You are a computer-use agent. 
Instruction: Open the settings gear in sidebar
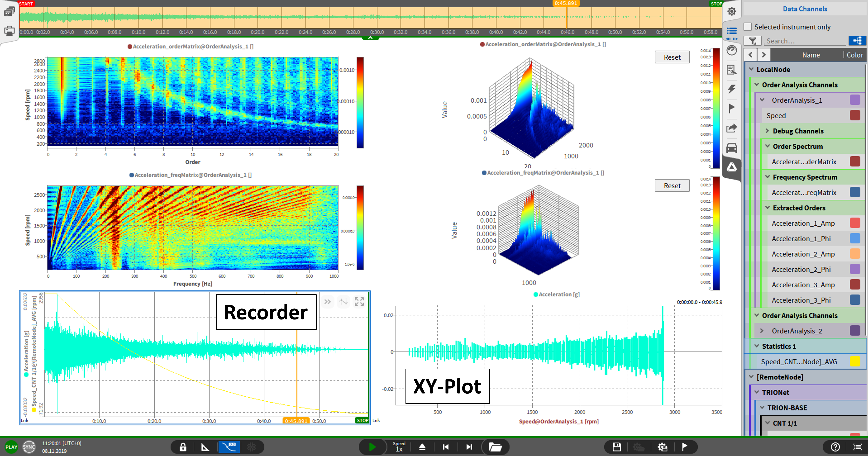[731, 11]
